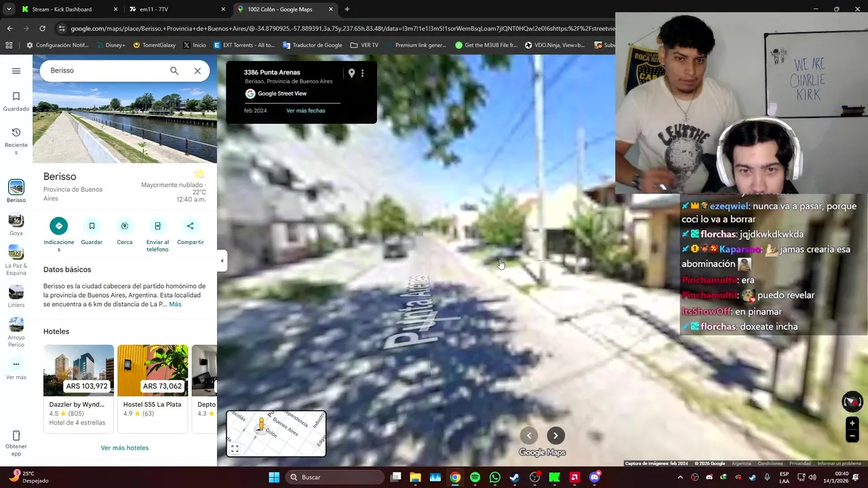Click Enviar al teléfono button

pyautogui.click(x=157, y=226)
